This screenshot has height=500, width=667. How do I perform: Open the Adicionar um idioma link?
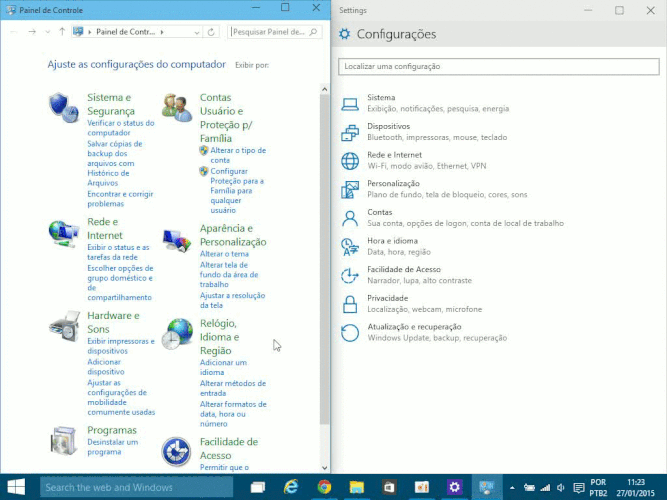tap(223, 367)
